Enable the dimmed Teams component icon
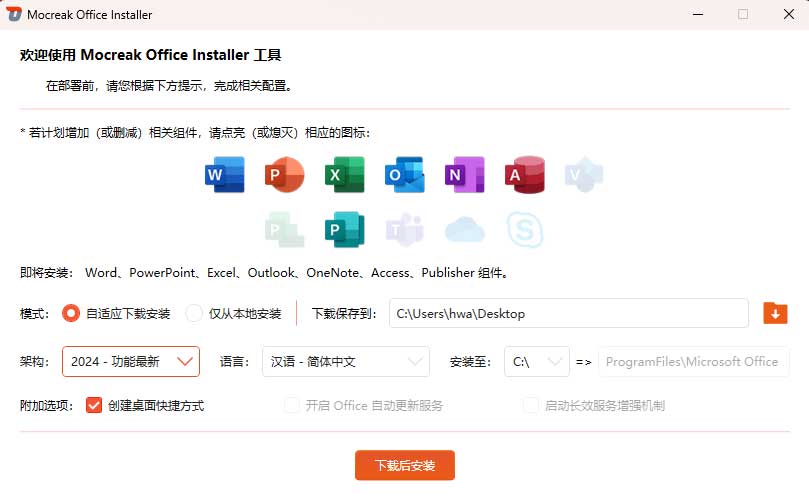 404,230
